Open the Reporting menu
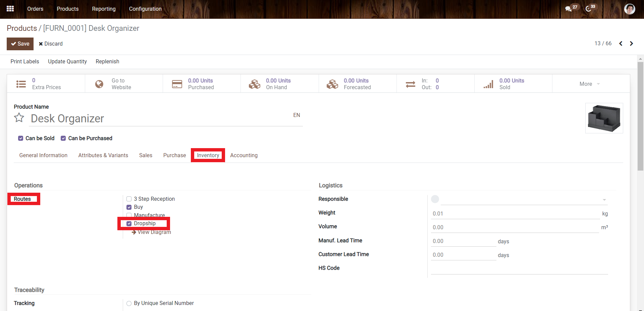The image size is (644, 311). pyautogui.click(x=104, y=9)
